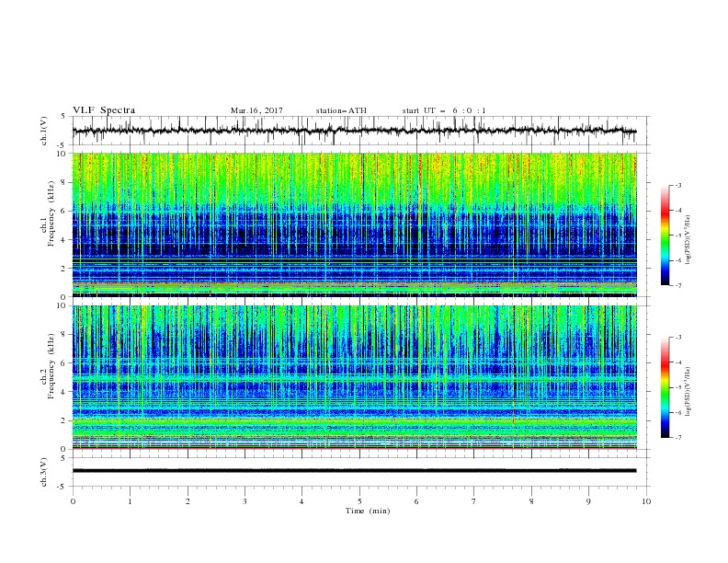The height and width of the screenshot is (563, 728).
Task: Click time axis tick label '3'
Action: click(x=245, y=501)
